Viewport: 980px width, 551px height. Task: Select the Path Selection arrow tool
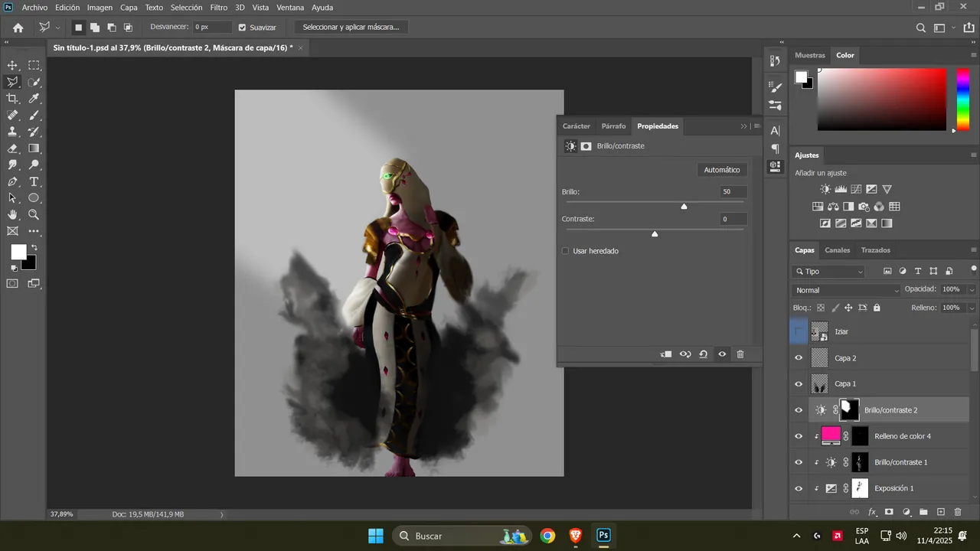click(x=12, y=198)
